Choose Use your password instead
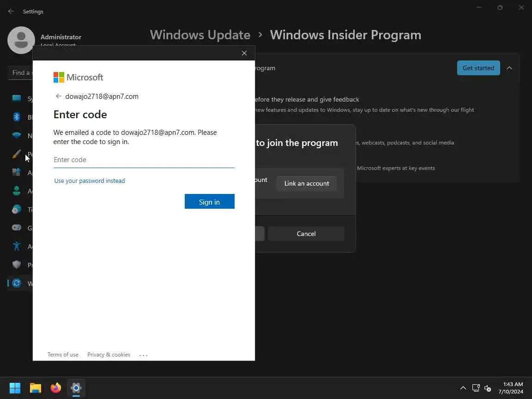532x399 pixels. [90, 181]
